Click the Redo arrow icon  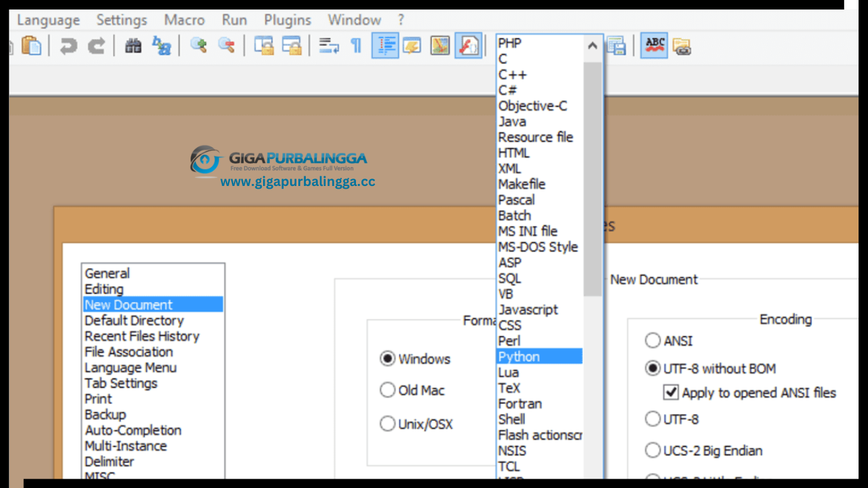click(97, 46)
